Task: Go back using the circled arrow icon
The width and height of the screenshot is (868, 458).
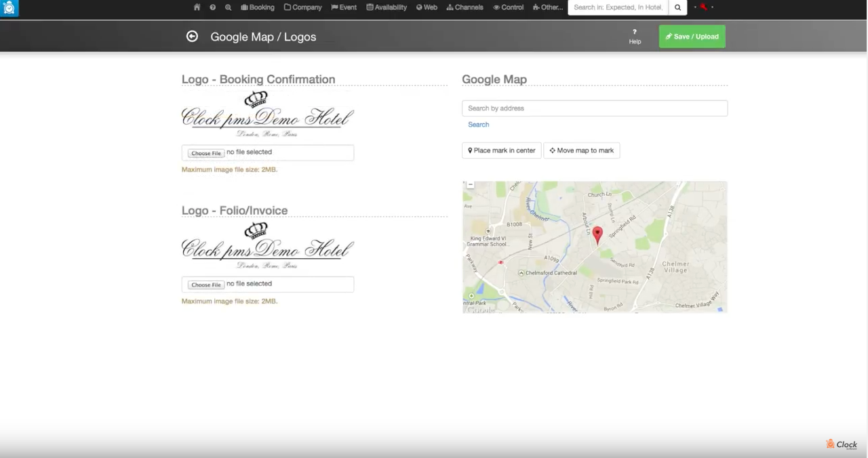Action: click(192, 36)
